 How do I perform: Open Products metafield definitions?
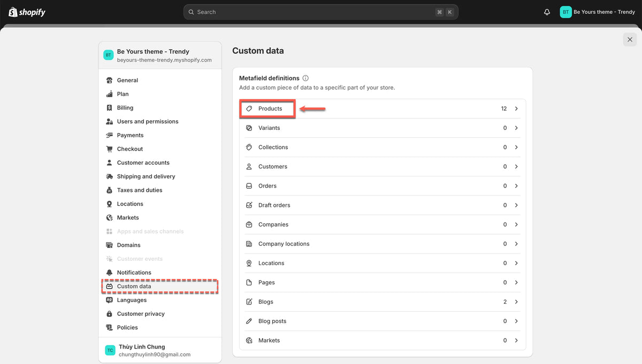click(383, 109)
